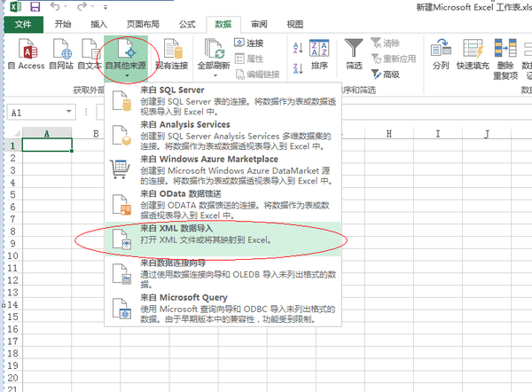The image size is (532, 392).
Task: Click the Excel application icon in title bar
Action: (x=15, y=7)
